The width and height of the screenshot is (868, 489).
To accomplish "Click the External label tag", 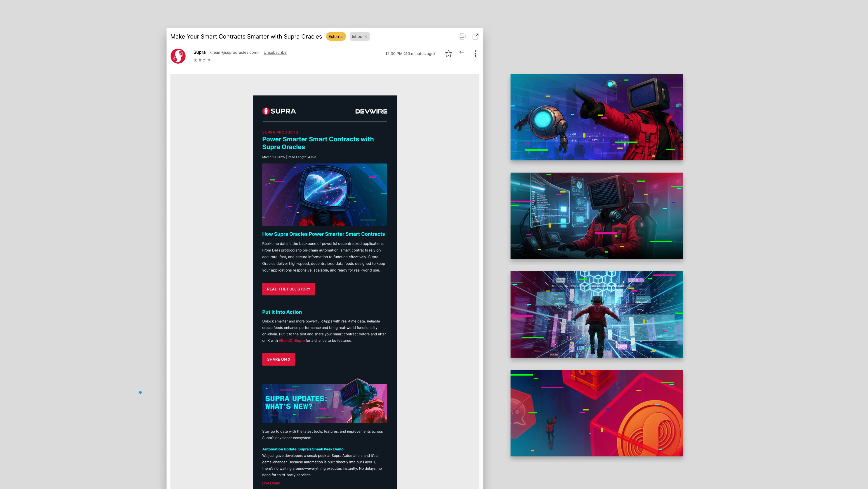I will (336, 36).
